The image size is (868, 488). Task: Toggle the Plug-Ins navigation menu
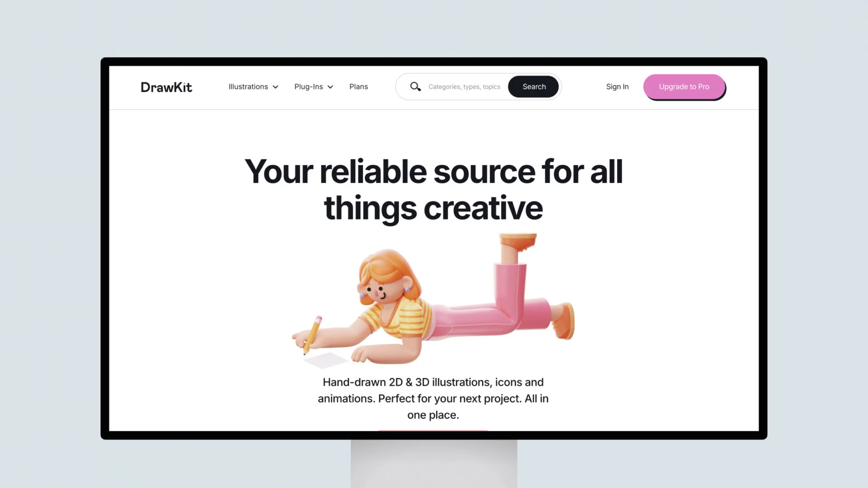coord(313,86)
